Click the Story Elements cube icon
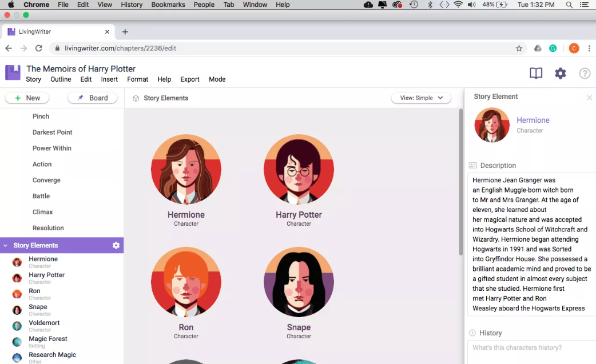 click(136, 98)
